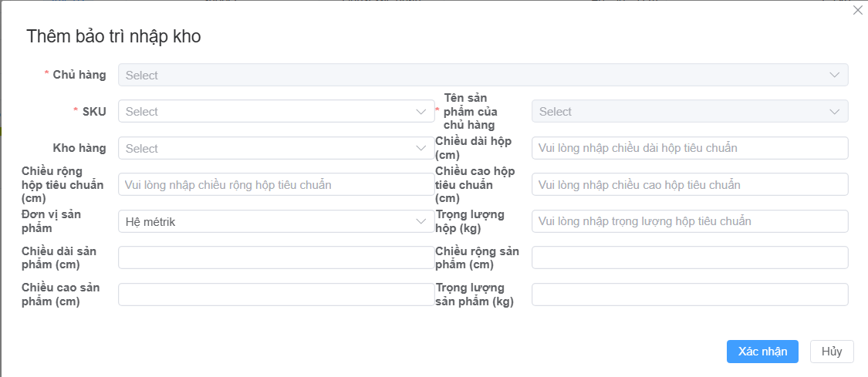
Task: Close the Thêm bảo trì nhập kho dialog
Action: pos(857,10)
